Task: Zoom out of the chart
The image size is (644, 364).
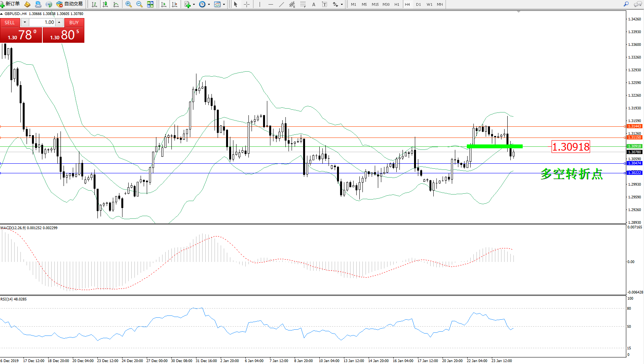Action: click(139, 4)
